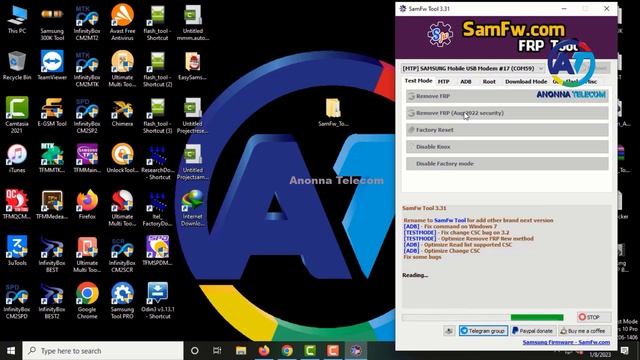Open the Windows Start menu

tap(11, 351)
